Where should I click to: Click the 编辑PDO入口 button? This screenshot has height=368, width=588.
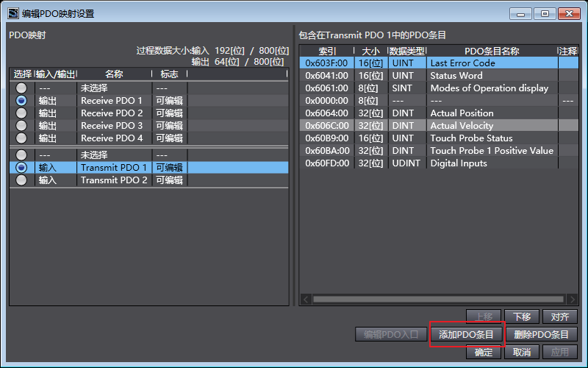(x=391, y=334)
